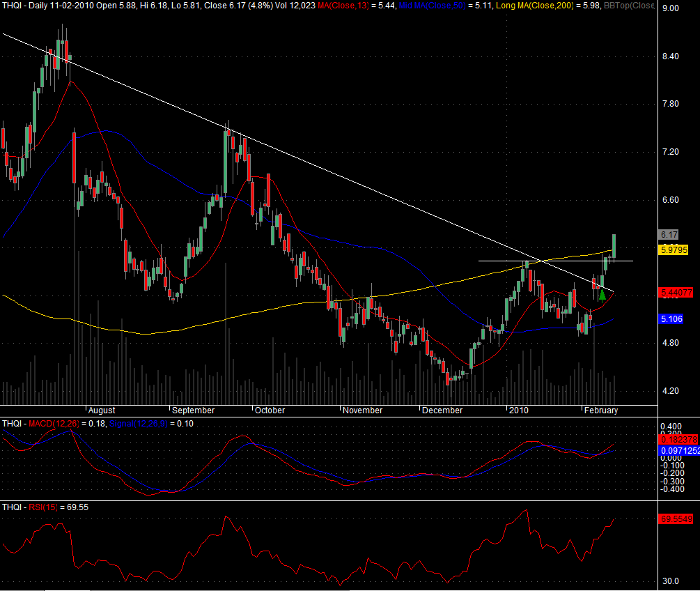700x591 pixels.
Task: Click the December date axis label
Action: click(442, 410)
